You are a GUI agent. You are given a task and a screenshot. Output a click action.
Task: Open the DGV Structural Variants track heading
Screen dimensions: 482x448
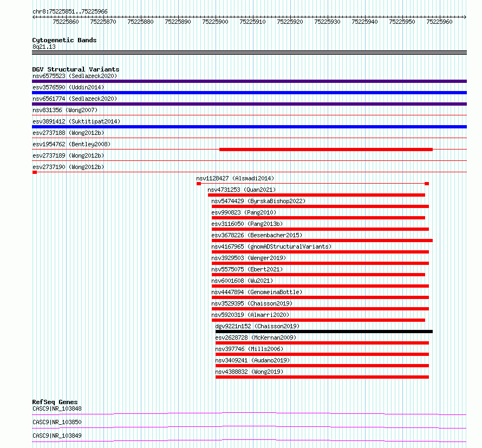[x=76, y=69]
